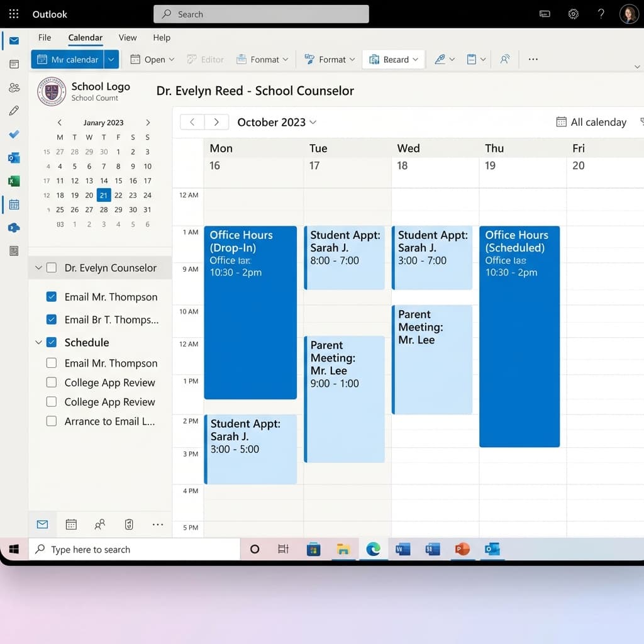Click the All calendar button

pyautogui.click(x=591, y=122)
